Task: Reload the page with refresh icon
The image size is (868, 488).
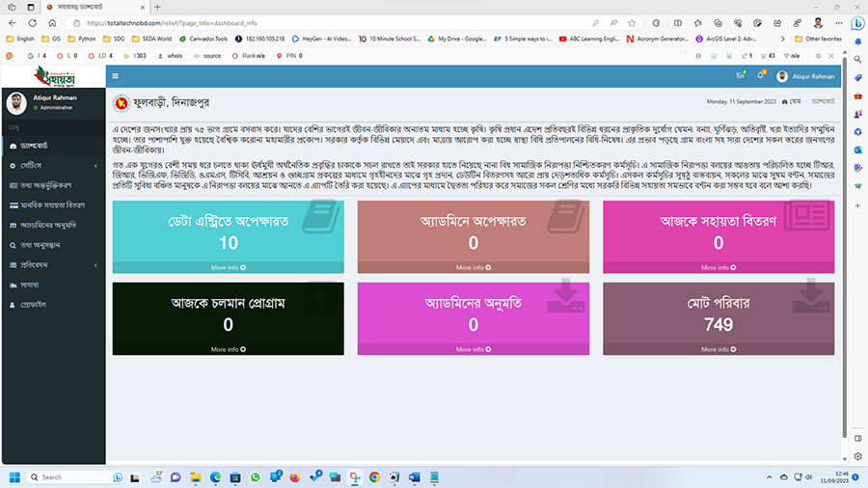Action: click(x=33, y=23)
